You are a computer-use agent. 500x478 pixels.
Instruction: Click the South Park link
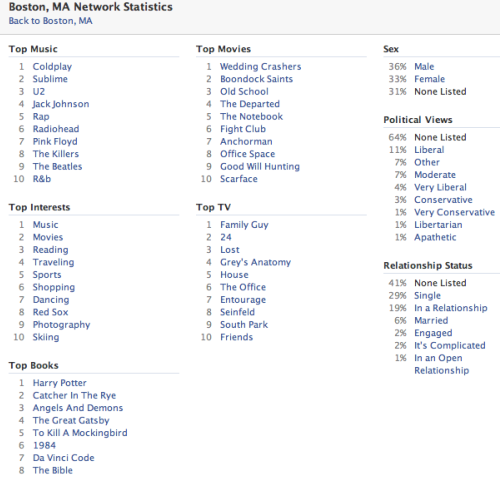(244, 325)
